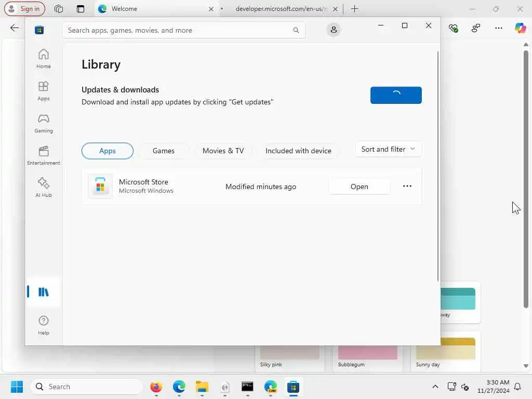The image size is (532, 399).
Task: Close the Welcome tab
Action: 211,9
